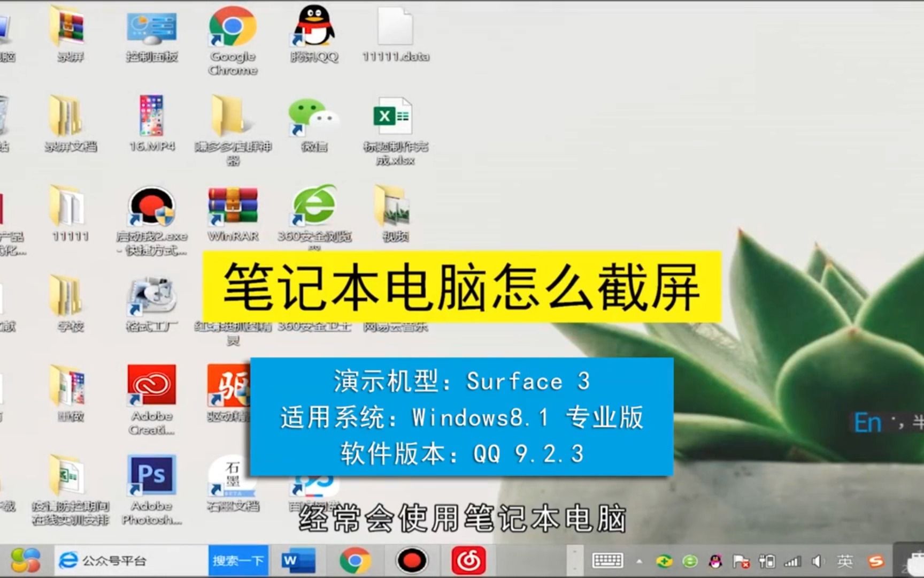Open the touch keyboard tray icon

(608, 560)
